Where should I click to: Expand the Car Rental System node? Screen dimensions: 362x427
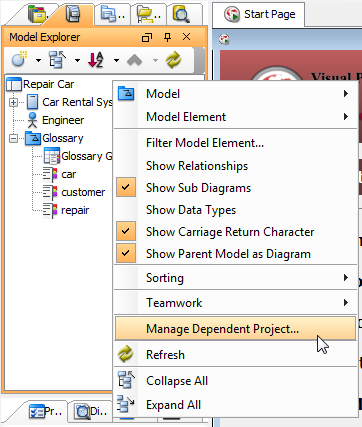coord(14,102)
